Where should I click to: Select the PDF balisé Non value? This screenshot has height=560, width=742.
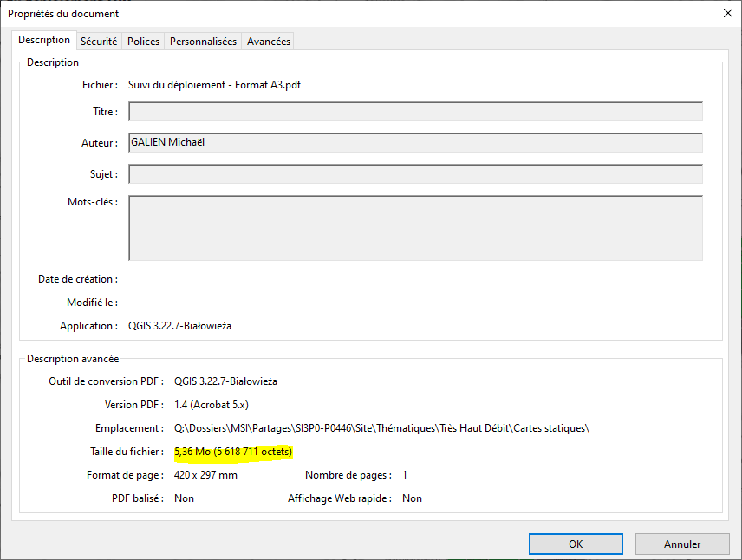[x=185, y=498]
